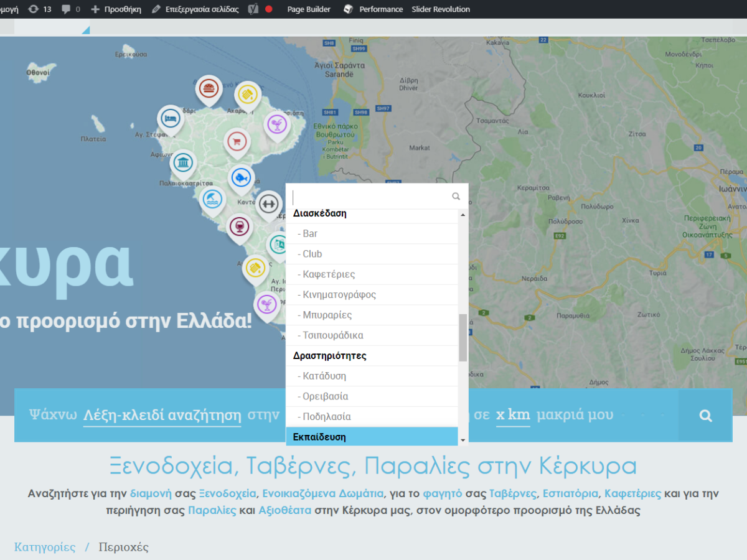Click the 'x km' distance selector

[513, 415]
